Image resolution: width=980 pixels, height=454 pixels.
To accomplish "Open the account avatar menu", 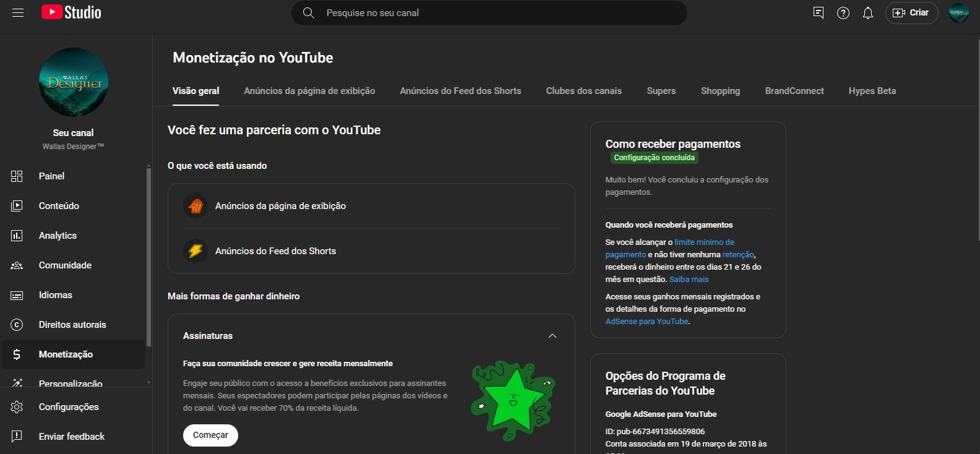I will [959, 12].
